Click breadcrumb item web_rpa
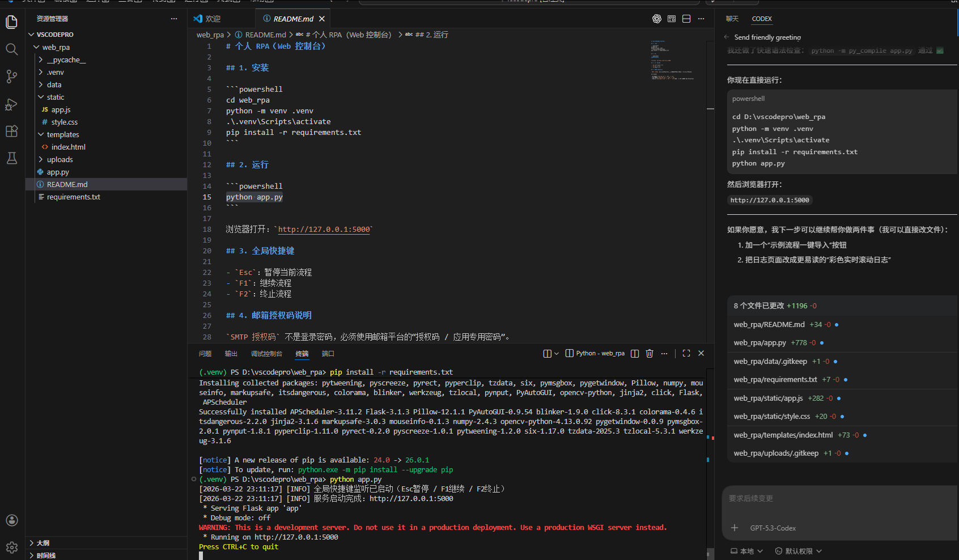This screenshot has height=560, width=959. tap(210, 35)
